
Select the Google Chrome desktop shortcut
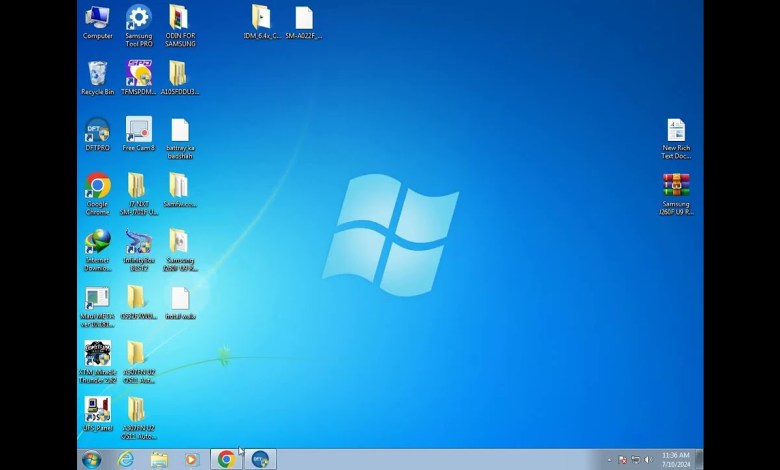[x=98, y=194]
